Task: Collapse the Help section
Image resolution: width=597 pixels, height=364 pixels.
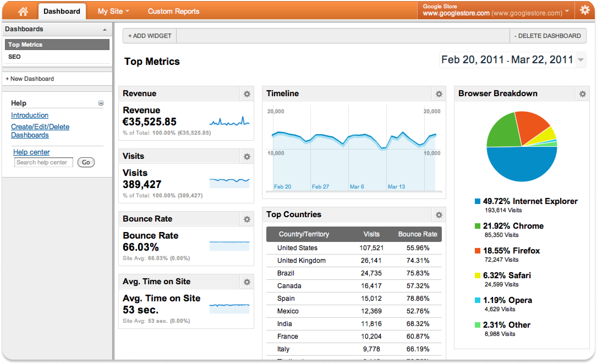Action: 101,103
